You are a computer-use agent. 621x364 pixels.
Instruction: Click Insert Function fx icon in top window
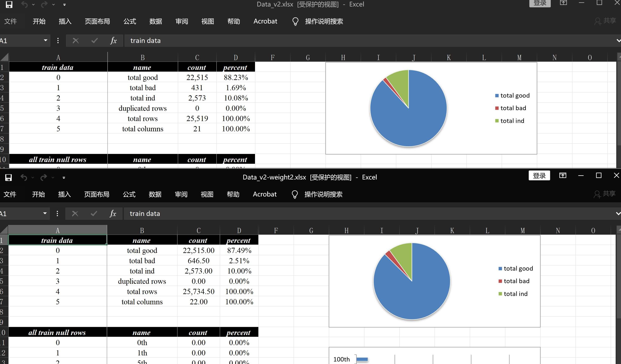[113, 40]
